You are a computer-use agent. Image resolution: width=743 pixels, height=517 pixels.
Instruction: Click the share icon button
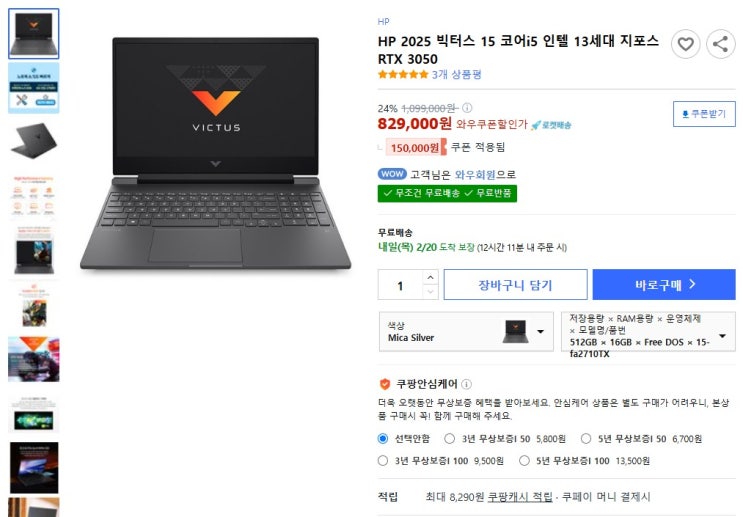721,44
